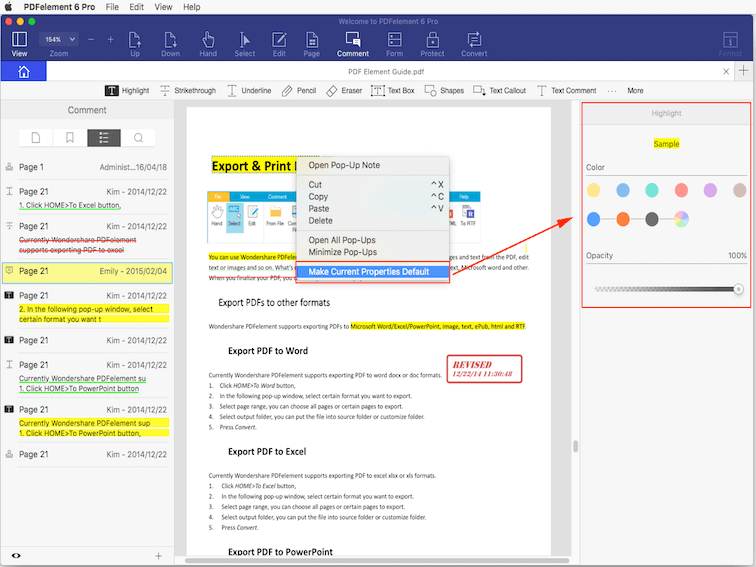756x567 pixels.
Task: Choose Cut from context menu
Action: point(373,185)
